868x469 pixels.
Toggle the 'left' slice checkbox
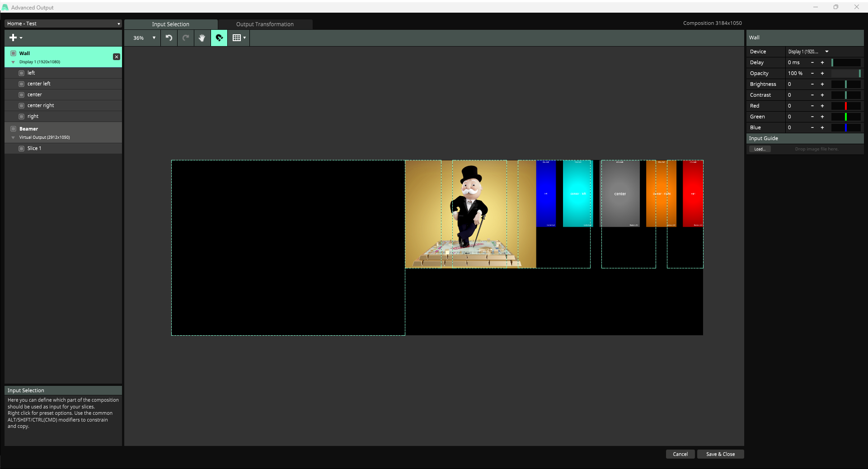point(21,73)
